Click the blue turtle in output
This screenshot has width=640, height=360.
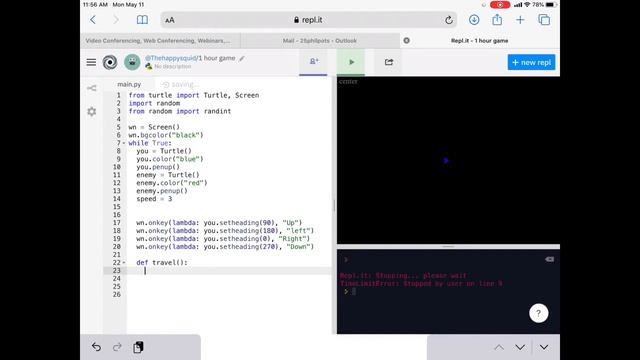click(x=446, y=160)
